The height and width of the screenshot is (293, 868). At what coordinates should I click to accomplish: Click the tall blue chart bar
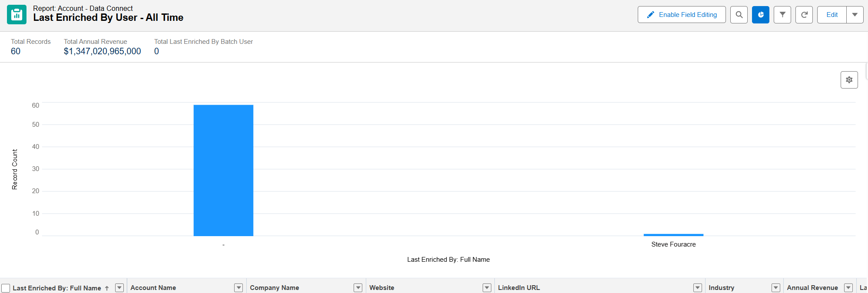[x=223, y=170]
